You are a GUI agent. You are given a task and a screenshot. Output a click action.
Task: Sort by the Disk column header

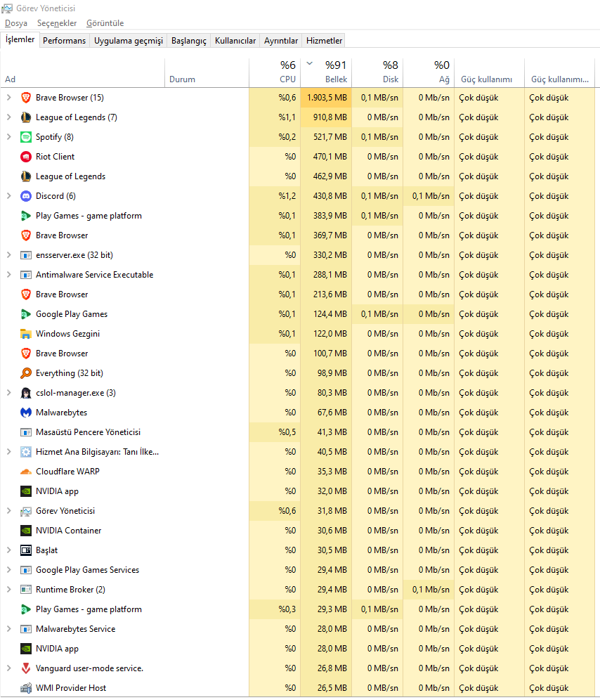[377, 72]
